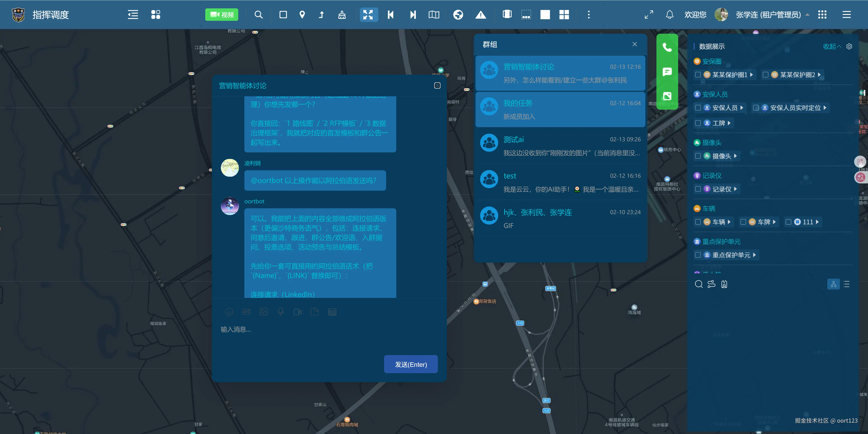
Task: Check the 摄像头 layer checkbox
Action: pos(698,156)
